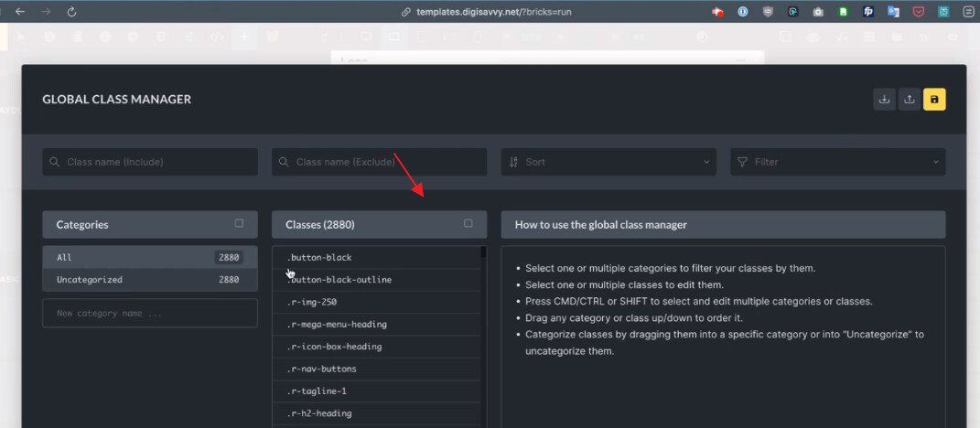Image resolution: width=980 pixels, height=428 pixels.
Task: Open the Filter dropdown
Action: [838, 162]
